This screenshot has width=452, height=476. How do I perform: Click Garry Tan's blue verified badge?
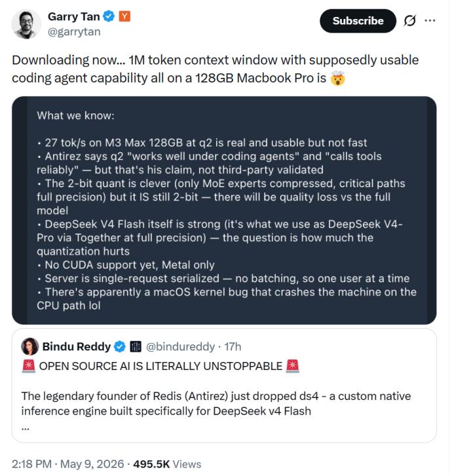(x=109, y=16)
